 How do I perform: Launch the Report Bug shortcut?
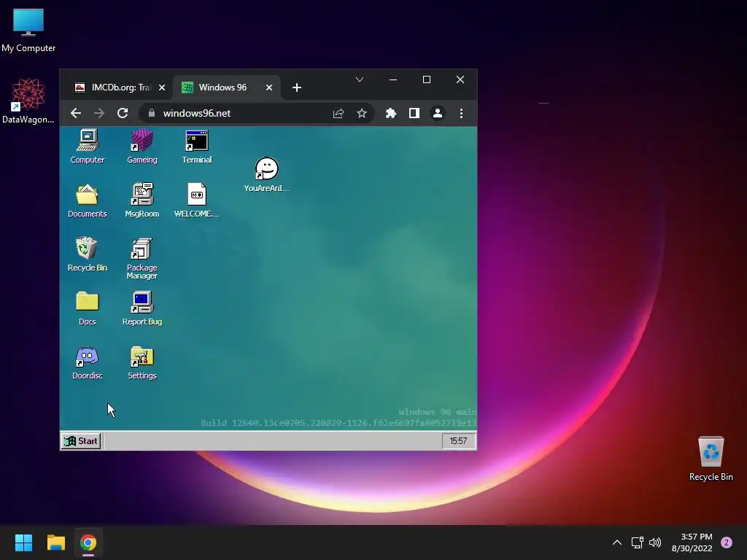(142, 308)
